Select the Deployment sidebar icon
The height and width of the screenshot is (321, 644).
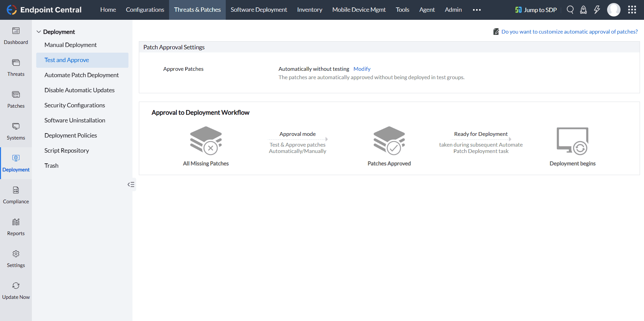16,158
